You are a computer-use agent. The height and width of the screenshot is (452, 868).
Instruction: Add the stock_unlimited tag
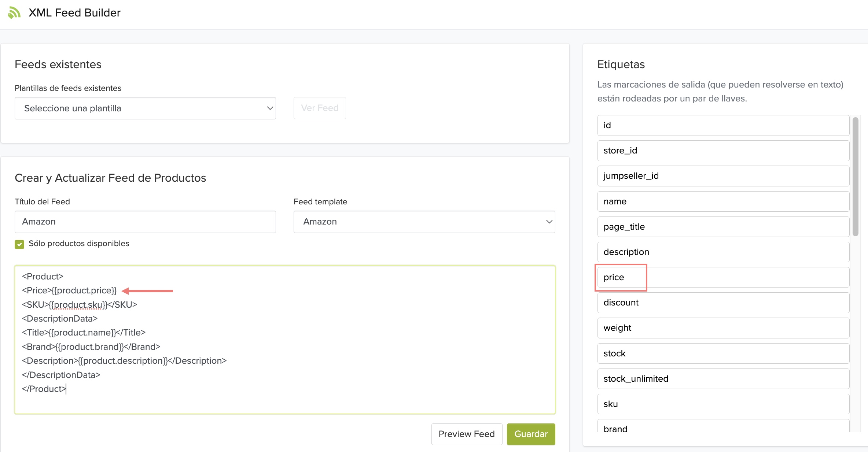point(723,379)
